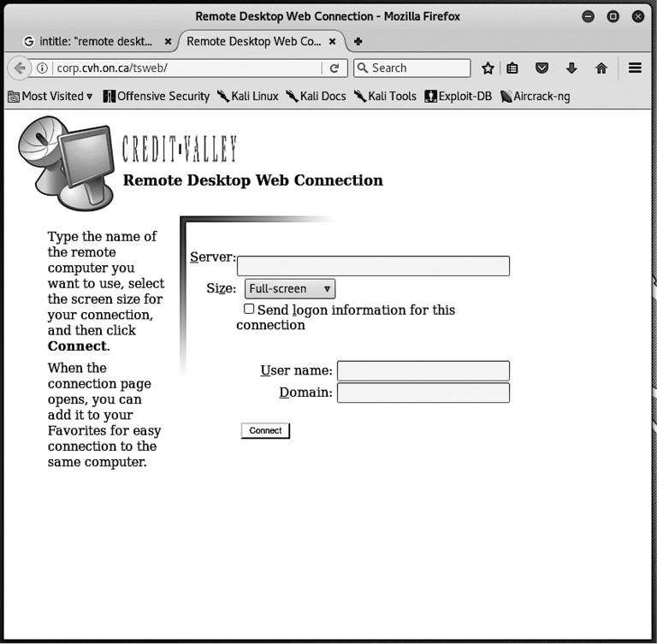The image size is (657, 644).
Task: Open the bookmarks list icon
Action: (512, 68)
